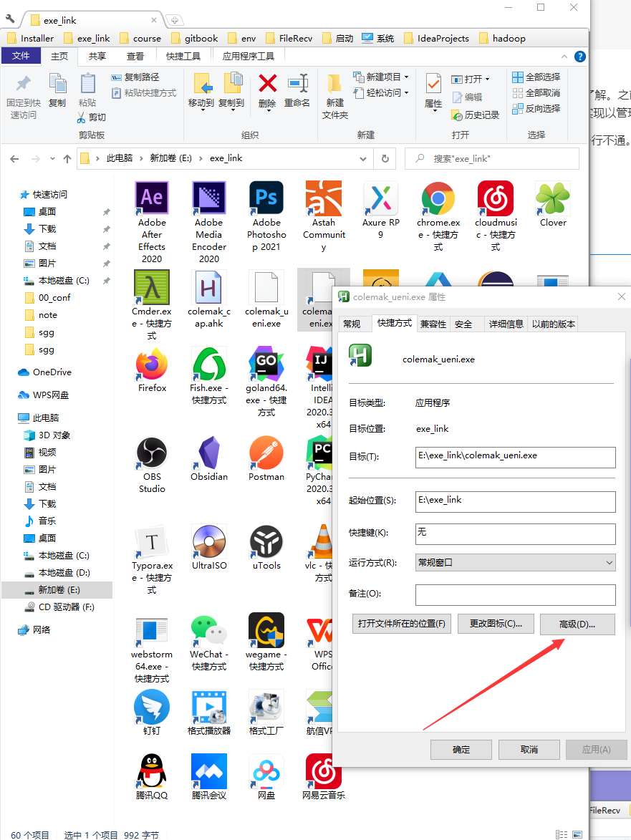Click 全部选择 in the ribbon
The image size is (631, 840).
coord(536,77)
